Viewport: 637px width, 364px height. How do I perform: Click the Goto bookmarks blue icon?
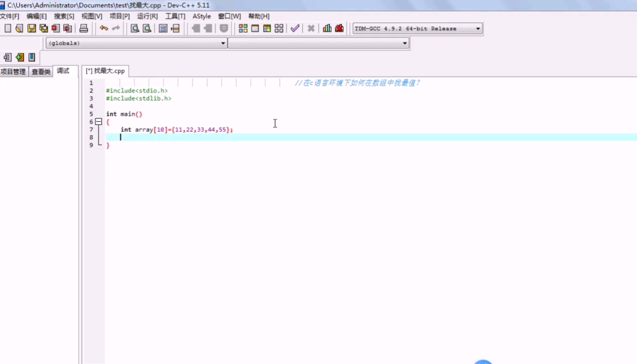coord(32,57)
